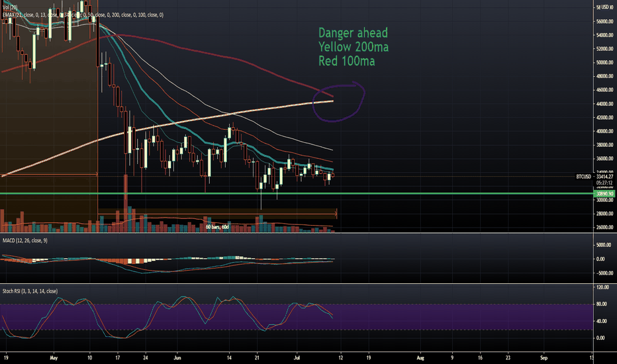Click the Aug label on the time axis
This screenshot has width=617, height=364.
[420, 357]
